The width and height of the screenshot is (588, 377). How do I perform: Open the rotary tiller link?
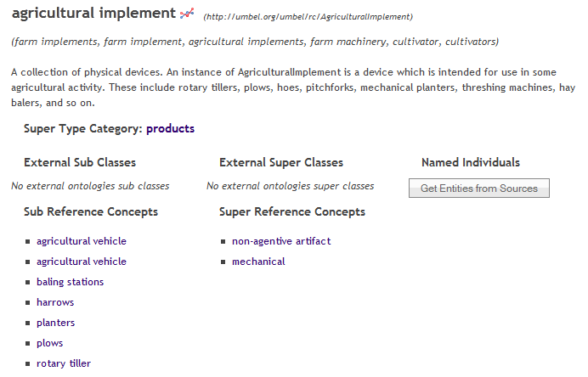pos(64,363)
